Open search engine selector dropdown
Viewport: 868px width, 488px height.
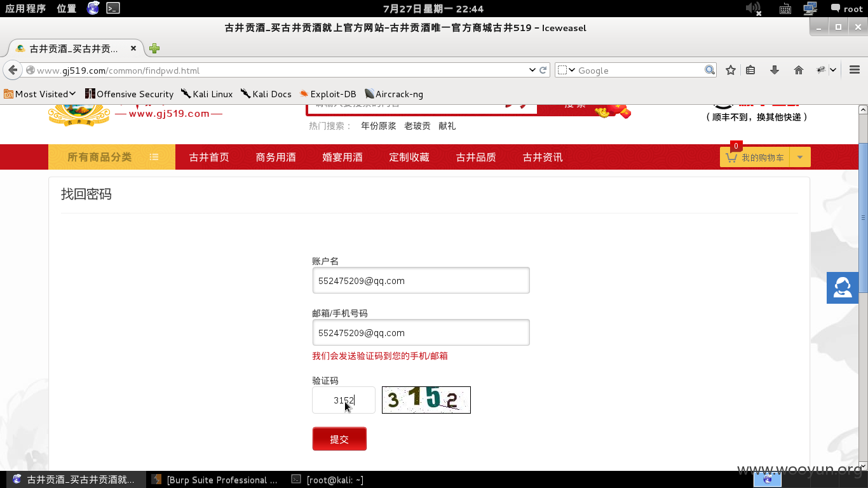[566, 71]
